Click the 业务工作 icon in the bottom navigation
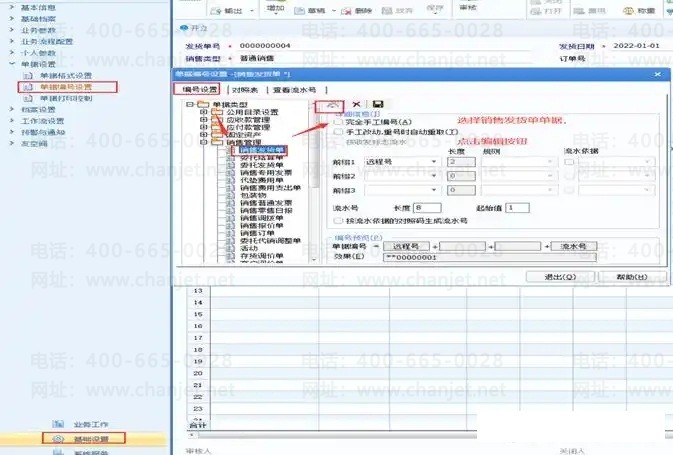Viewport: 673px width, 455px height. coord(58,424)
